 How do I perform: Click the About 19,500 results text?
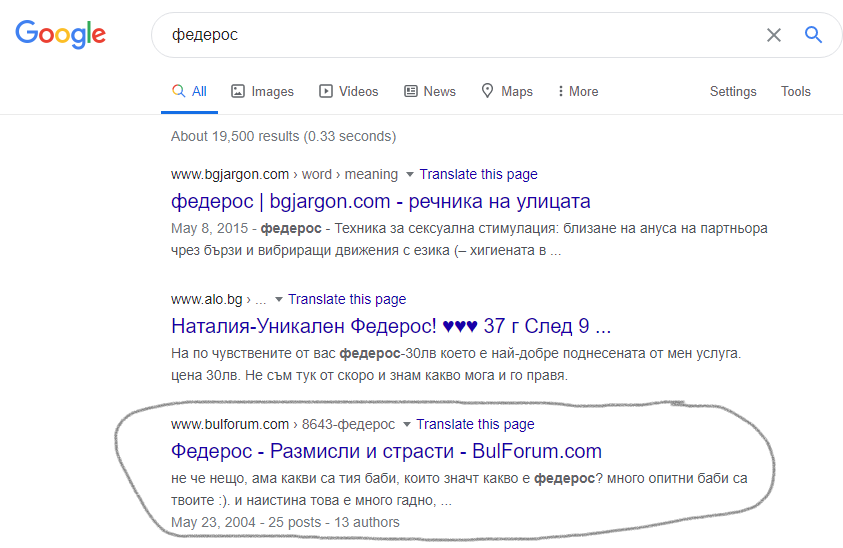pos(283,136)
